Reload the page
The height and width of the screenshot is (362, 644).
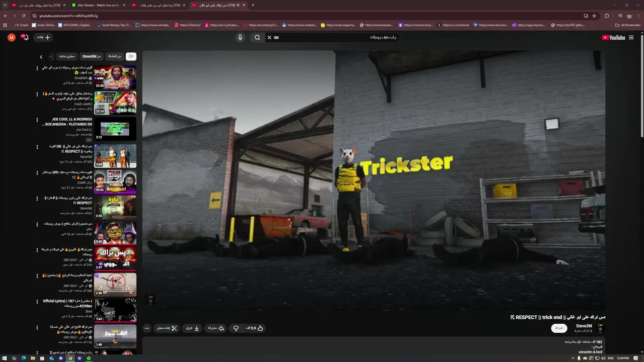23,16
